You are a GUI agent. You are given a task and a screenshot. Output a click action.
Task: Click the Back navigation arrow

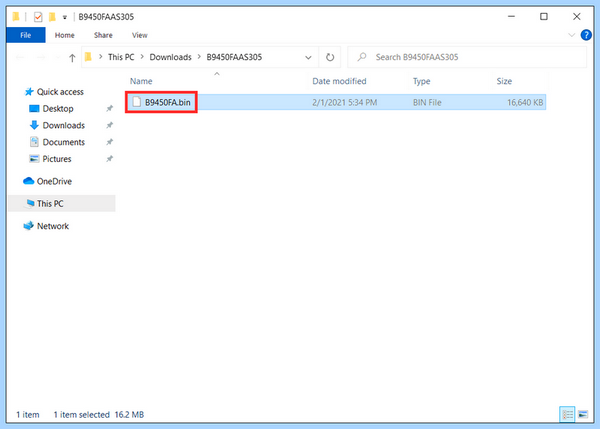click(20, 57)
